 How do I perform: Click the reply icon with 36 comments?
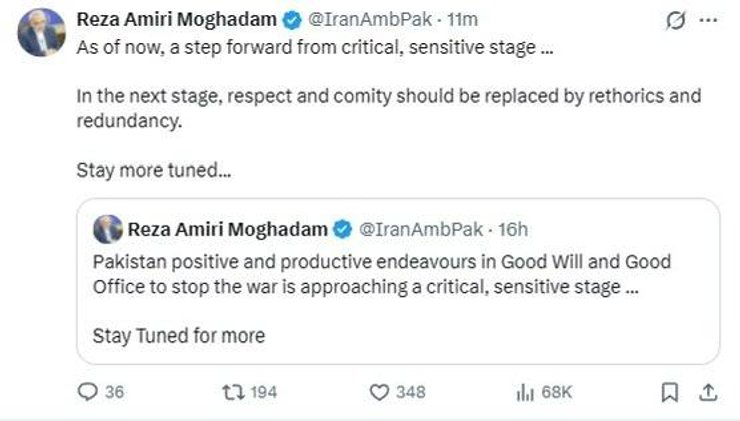coord(86,393)
